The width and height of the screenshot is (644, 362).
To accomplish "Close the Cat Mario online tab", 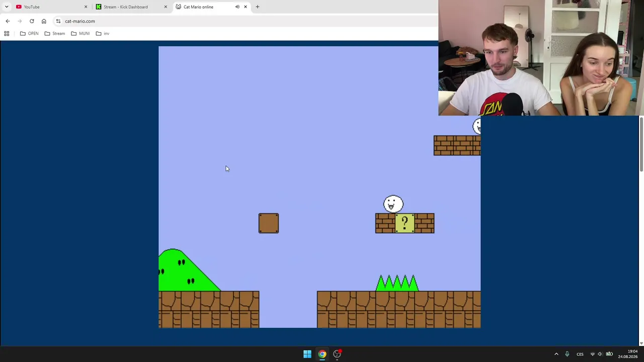I will click(246, 7).
